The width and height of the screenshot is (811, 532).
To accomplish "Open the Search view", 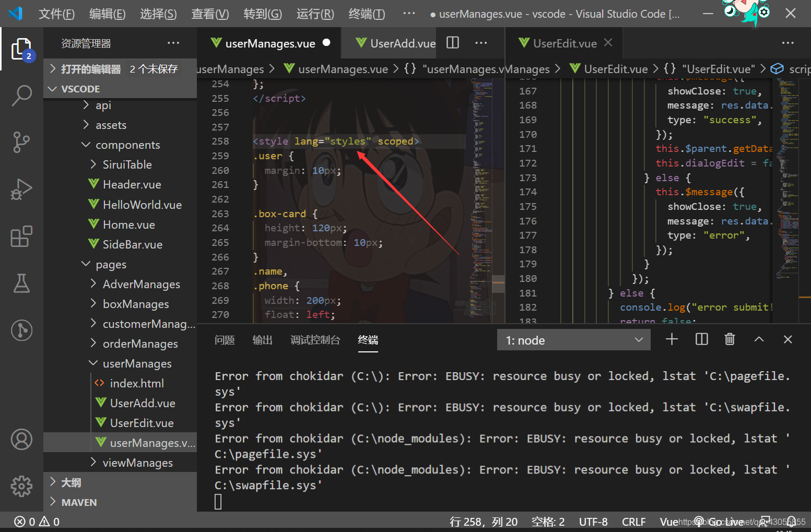I will coord(21,96).
